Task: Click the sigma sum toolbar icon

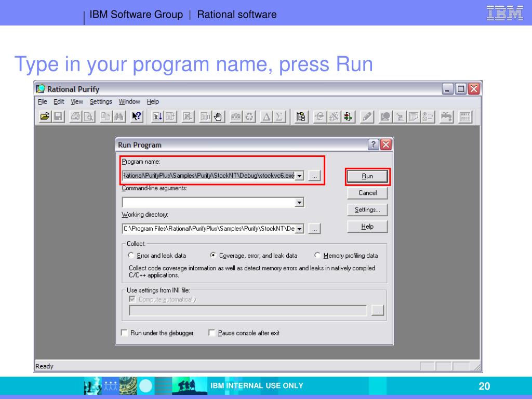Action: (x=279, y=117)
